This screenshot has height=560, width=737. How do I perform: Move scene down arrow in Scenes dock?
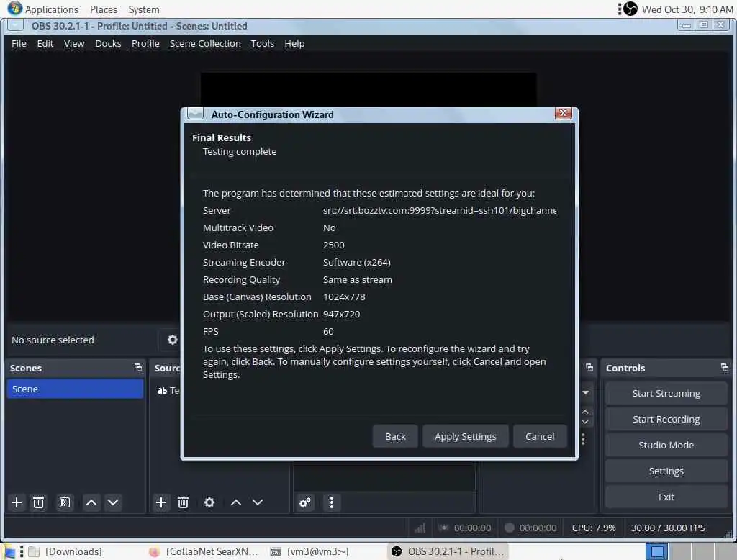[x=113, y=502]
